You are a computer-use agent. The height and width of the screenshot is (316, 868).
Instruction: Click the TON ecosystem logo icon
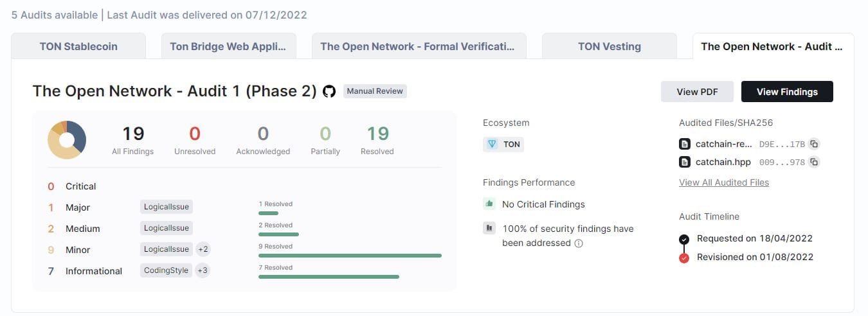[493, 144]
